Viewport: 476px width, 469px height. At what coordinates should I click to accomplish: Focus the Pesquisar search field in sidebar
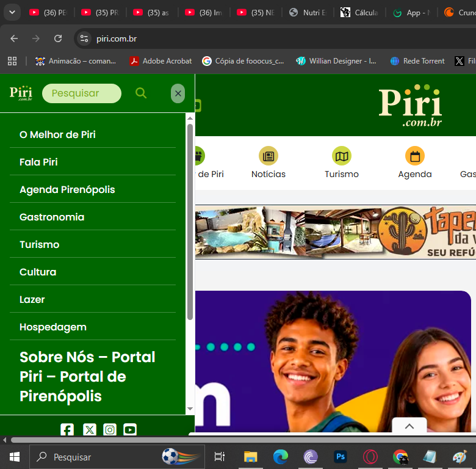coord(82,93)
